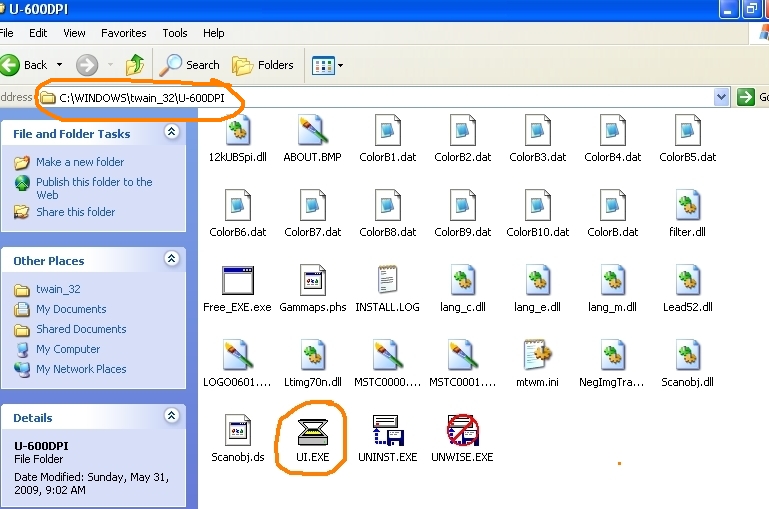Image resolution: width=769 pixels, height=509 pixels.
Task: Select the lang_m.dll file
Action: point(613,288)
